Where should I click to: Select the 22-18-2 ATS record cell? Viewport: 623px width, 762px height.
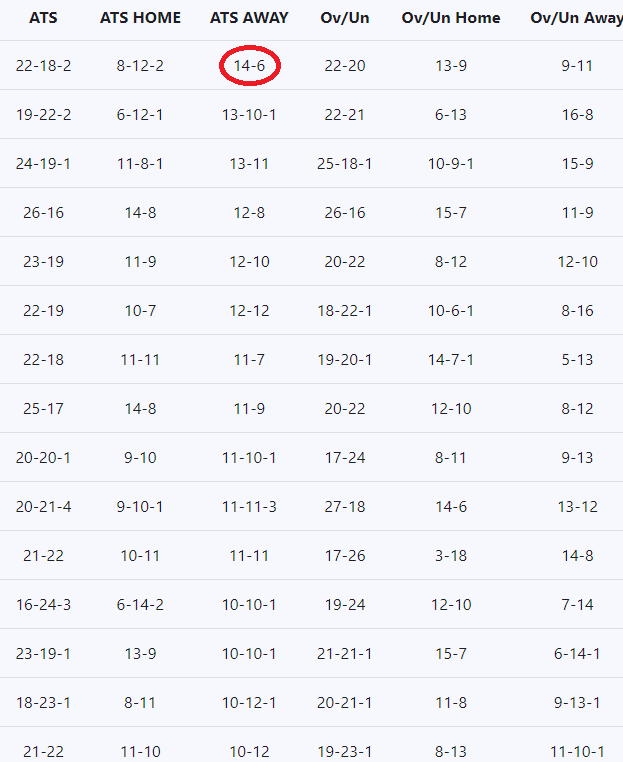(x=43, y=66)
